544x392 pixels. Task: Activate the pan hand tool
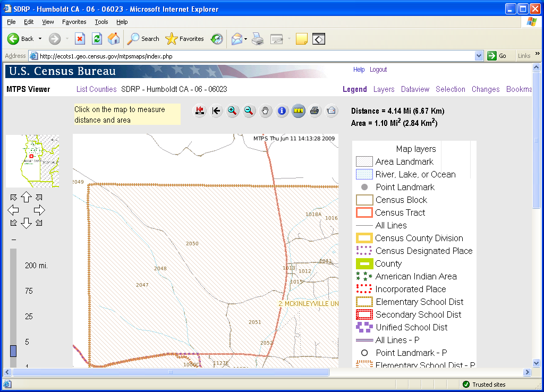(x=266, y=111)
